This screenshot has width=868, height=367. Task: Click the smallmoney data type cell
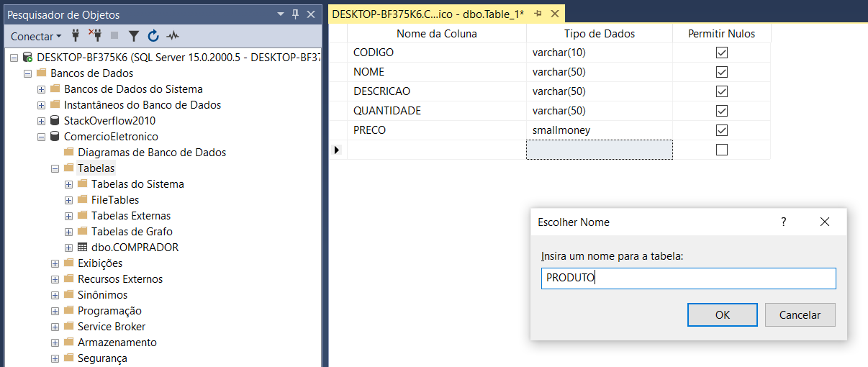(x=600, y=130)
